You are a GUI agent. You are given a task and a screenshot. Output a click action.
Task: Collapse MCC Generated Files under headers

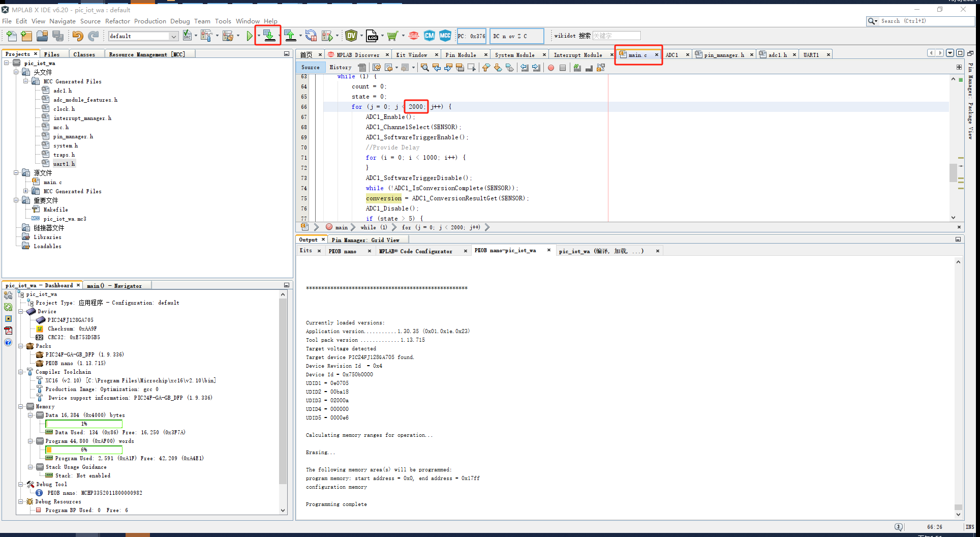[x=26, y=81]
